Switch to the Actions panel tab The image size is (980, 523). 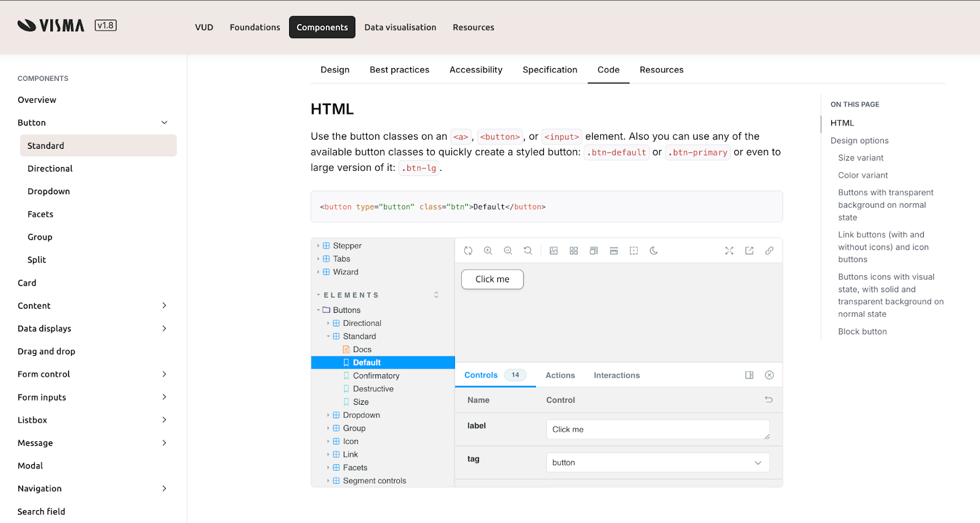560,375
